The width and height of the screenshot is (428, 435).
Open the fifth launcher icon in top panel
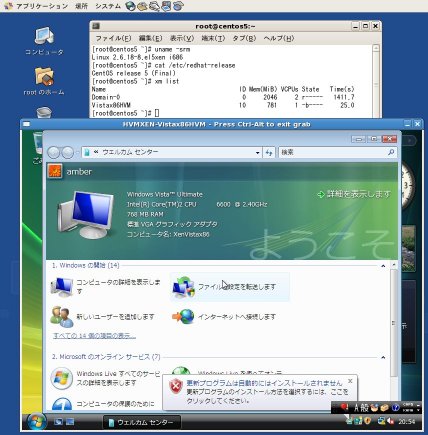coord(178,6)
